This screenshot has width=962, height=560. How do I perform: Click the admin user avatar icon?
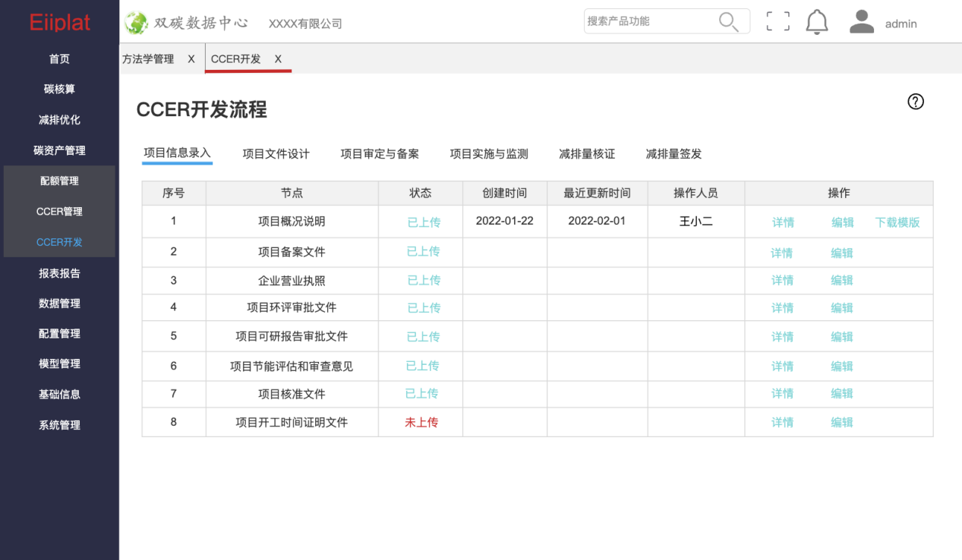[862, 22]
